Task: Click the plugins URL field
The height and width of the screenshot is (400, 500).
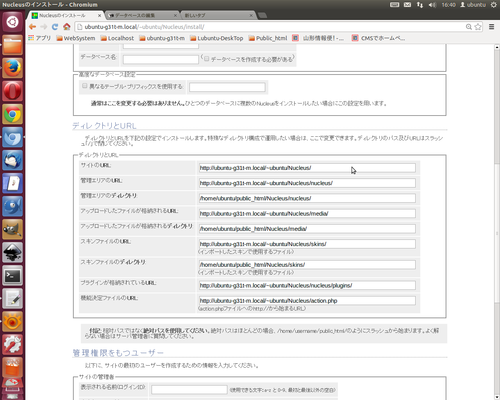Action: pos(307,285)
